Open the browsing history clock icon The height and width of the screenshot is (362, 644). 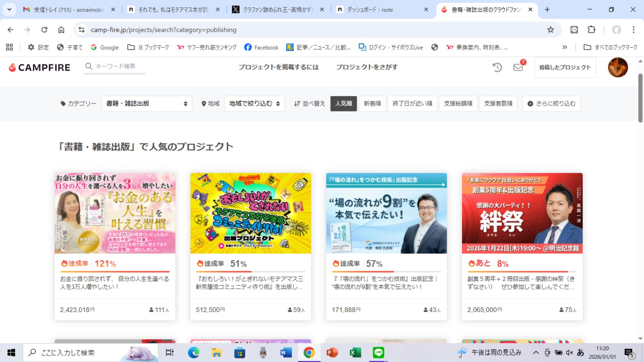coord(497,68)
